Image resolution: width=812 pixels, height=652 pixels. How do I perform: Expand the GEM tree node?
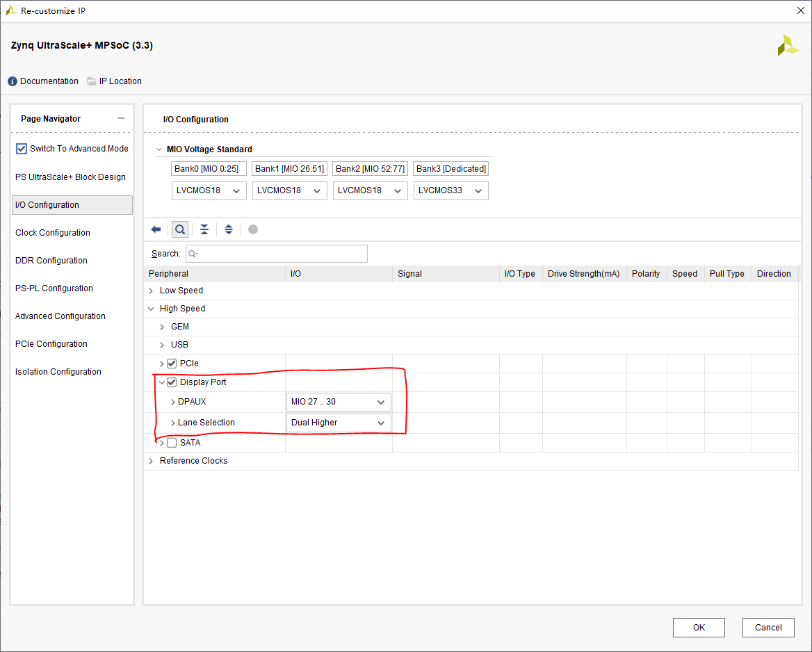click(162, 327)
